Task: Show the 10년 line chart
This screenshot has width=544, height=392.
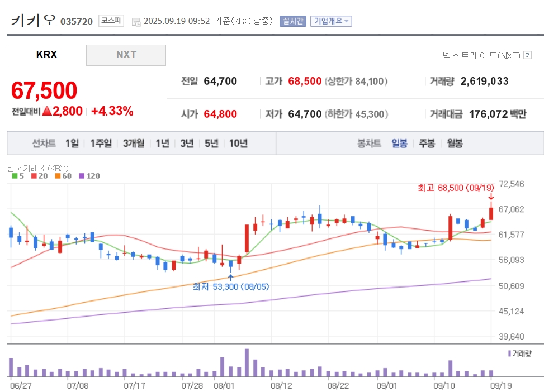Action: (x=238, y=143)
